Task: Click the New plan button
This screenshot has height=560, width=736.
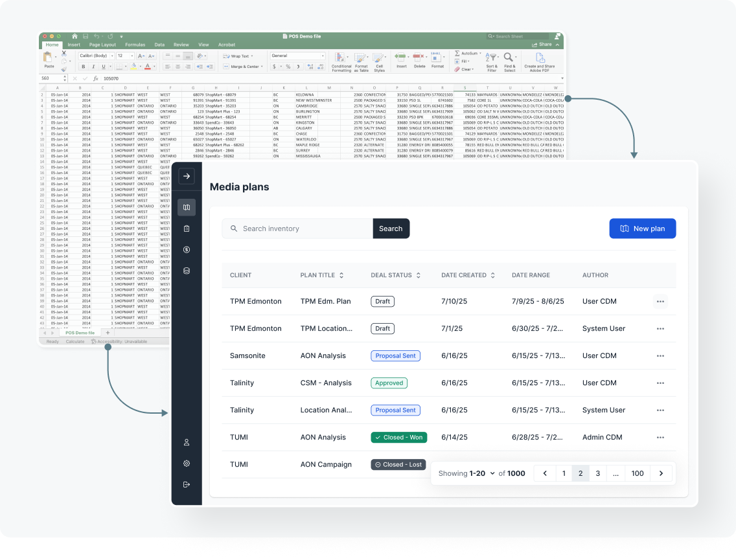Action: point(642,229)
